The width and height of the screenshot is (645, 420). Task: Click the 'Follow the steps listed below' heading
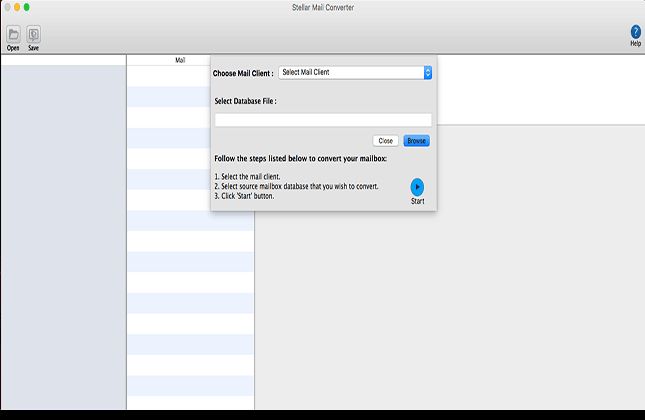tap(300, 158)
